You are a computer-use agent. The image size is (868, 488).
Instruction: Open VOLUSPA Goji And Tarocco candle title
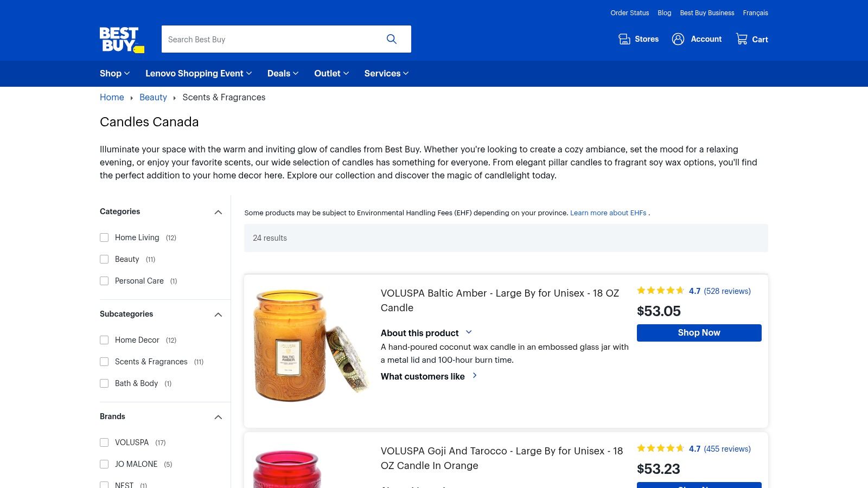pos(502,458)
